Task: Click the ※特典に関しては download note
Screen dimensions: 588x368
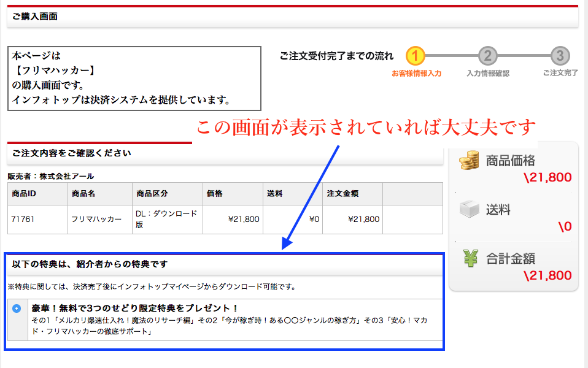Action: [152, 287]
